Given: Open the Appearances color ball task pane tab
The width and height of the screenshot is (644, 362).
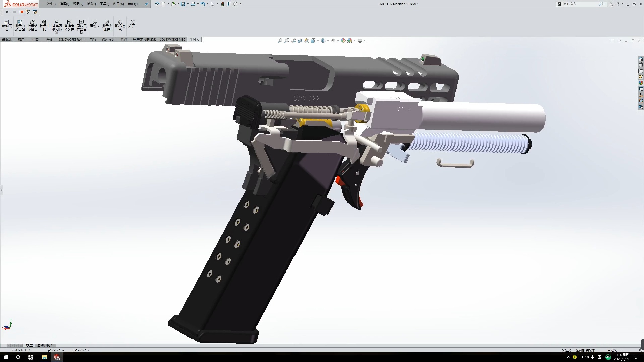Looking at the screenshot, I should pos(641,83).
